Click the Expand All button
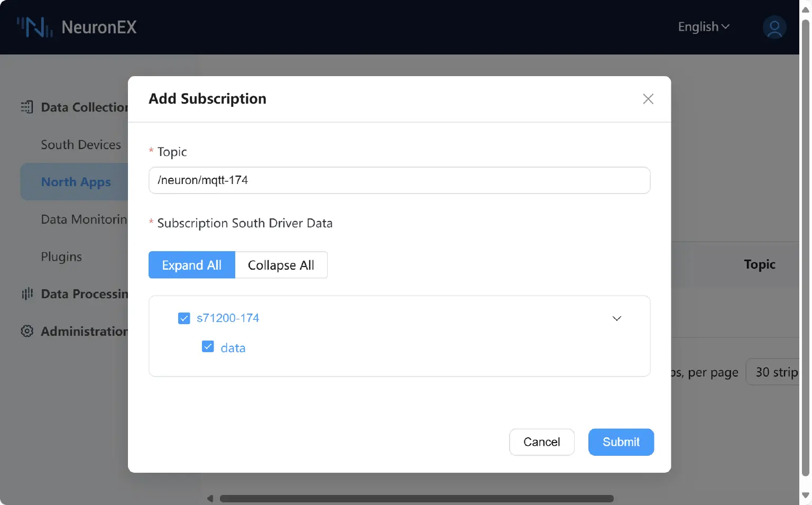 (191, 265)
